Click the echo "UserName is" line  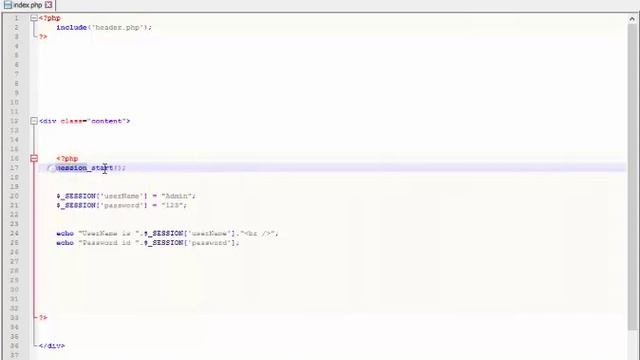167,233
